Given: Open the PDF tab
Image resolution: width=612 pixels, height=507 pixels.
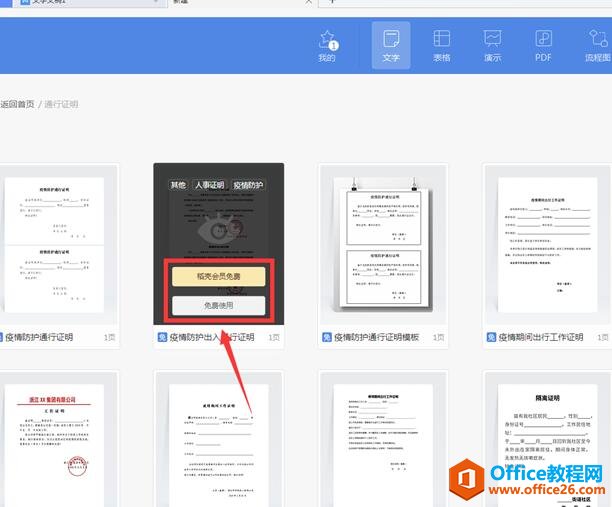Looking at the screenshot, I should coord(543,46).
